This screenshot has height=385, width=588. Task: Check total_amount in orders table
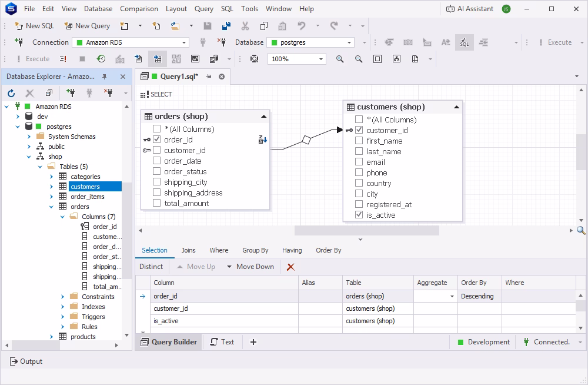157,203
